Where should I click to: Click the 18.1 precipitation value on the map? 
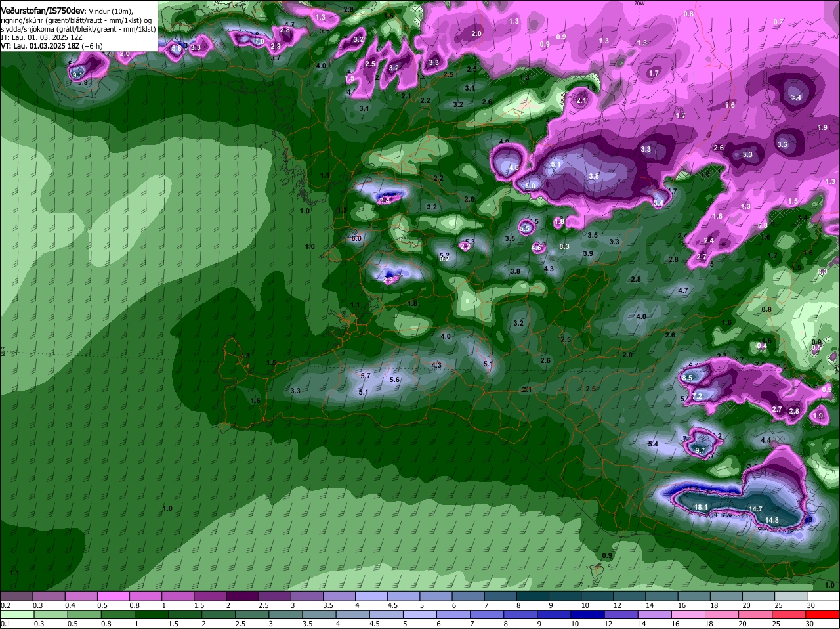(x=701, y=507)
